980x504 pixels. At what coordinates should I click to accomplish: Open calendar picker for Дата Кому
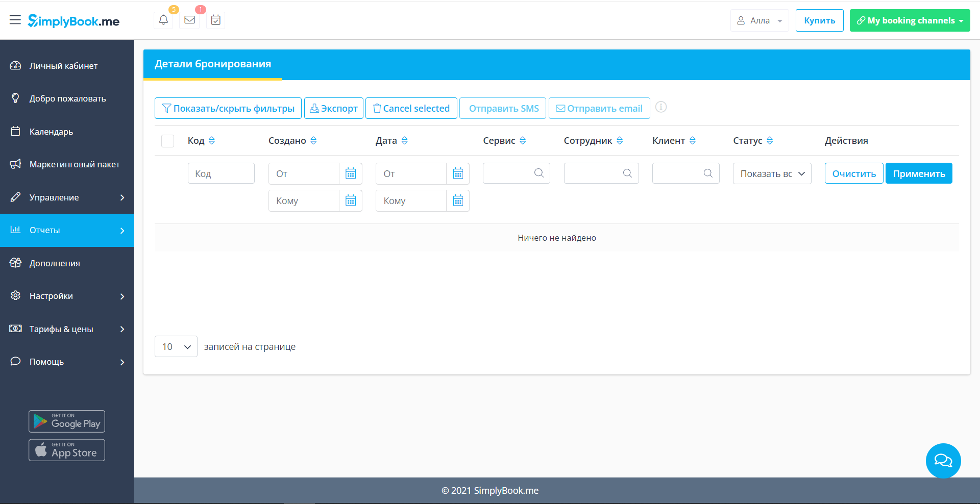click(x=458, y=200)
